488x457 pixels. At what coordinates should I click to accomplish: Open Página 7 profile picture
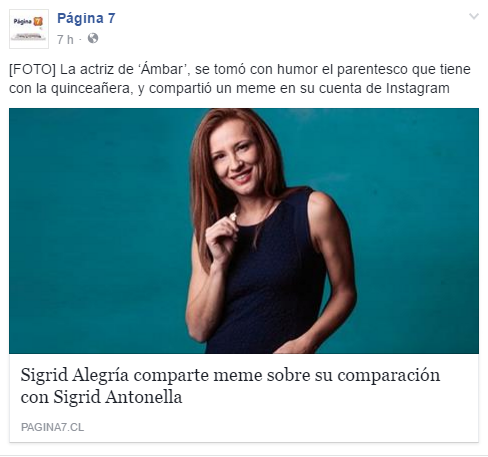29,29
